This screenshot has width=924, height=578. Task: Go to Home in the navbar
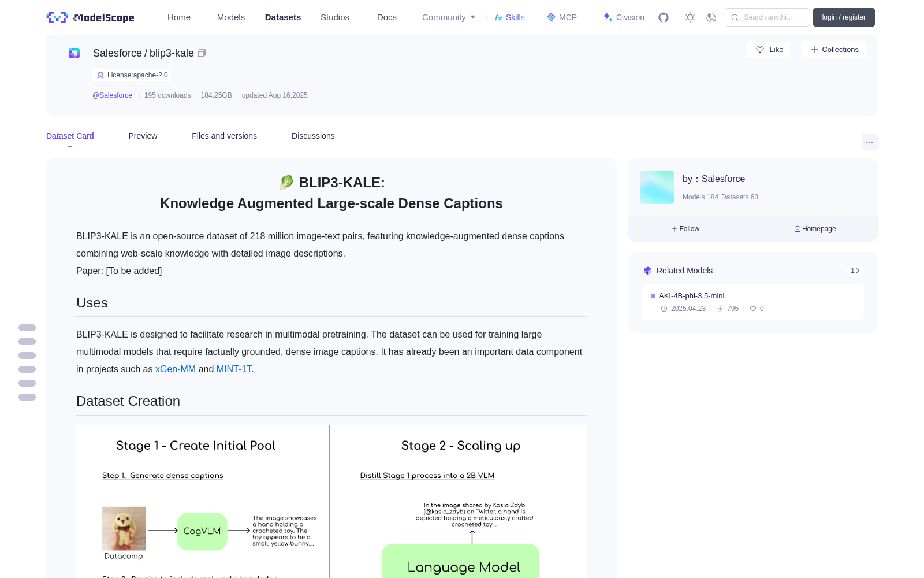click(179, 17)
